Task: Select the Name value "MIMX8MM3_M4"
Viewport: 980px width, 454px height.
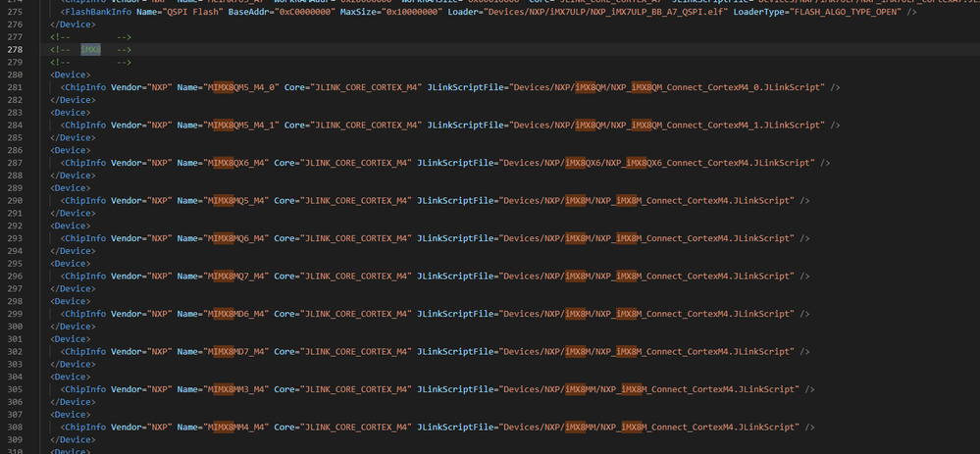Action: click(235, 389)
